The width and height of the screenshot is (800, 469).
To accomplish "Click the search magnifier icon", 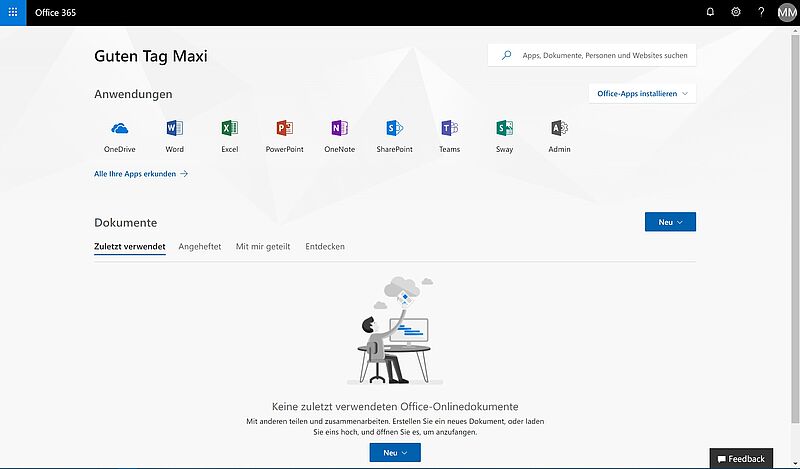I will pyautogui.click(x=506, y=55).
